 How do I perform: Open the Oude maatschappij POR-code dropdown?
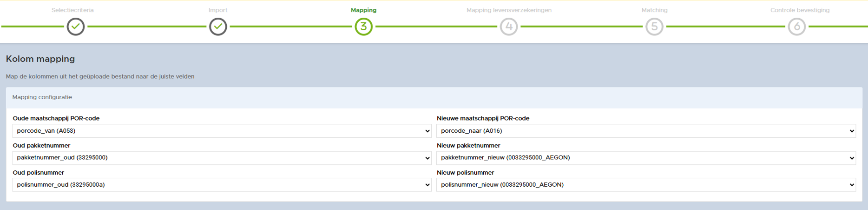coord(222,131)
